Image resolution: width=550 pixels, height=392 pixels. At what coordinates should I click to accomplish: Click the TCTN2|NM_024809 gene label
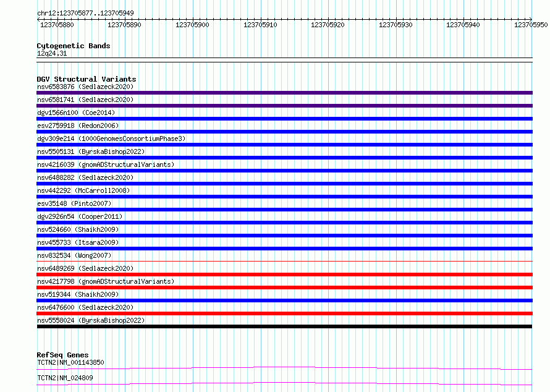(x=66, y=378)
